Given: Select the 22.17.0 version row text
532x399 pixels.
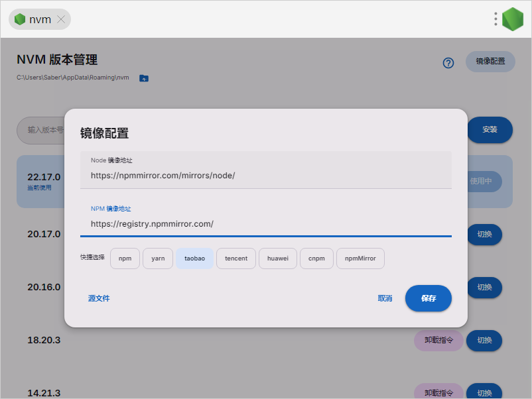Looking at the screenshot, I should pyautogui.click(x=44, y=177).
